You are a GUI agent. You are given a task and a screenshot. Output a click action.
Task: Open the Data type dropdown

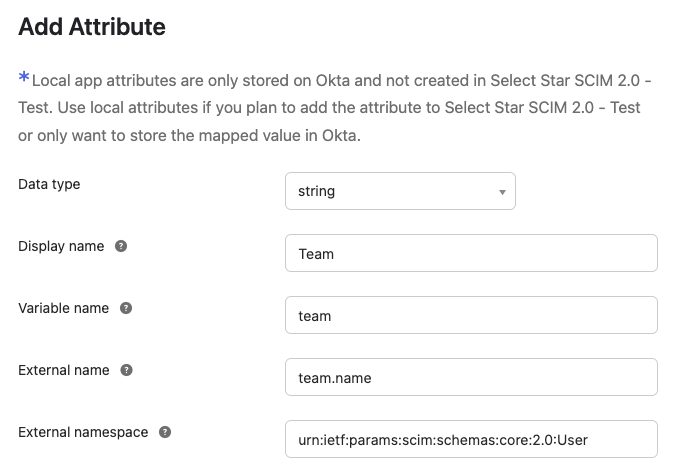click(x=400, y=191)
